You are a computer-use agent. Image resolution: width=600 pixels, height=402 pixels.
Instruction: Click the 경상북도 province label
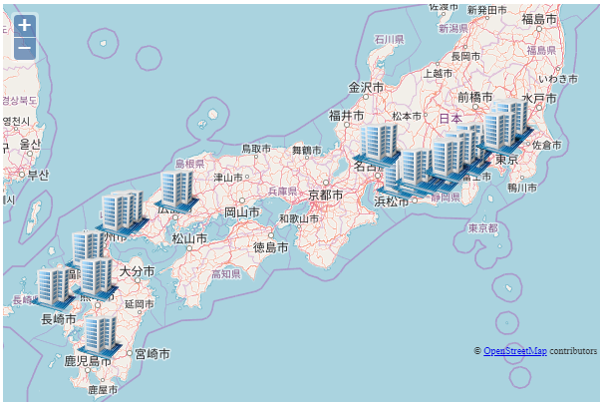coord(20,101)
